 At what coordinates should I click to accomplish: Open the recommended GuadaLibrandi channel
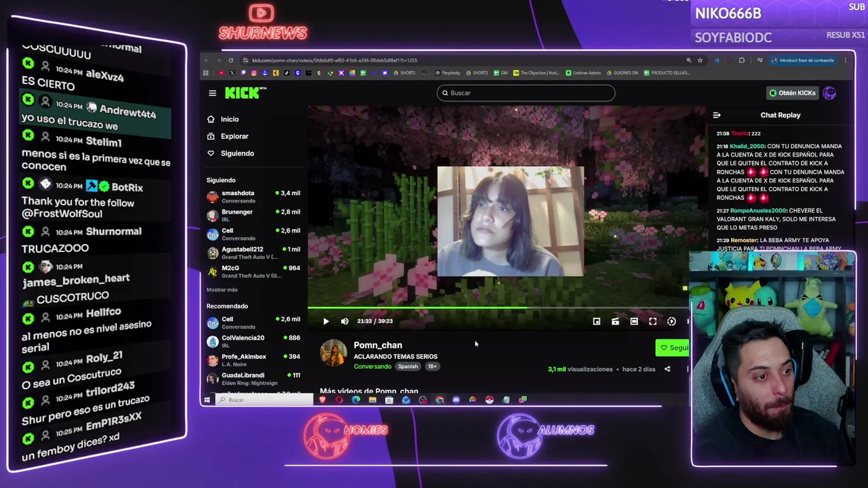253,379
